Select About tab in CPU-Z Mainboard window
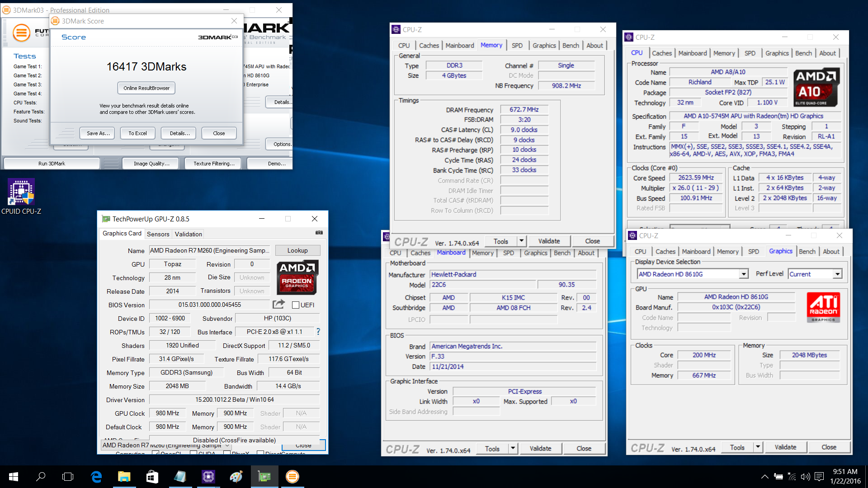 [x=586, y=253]
